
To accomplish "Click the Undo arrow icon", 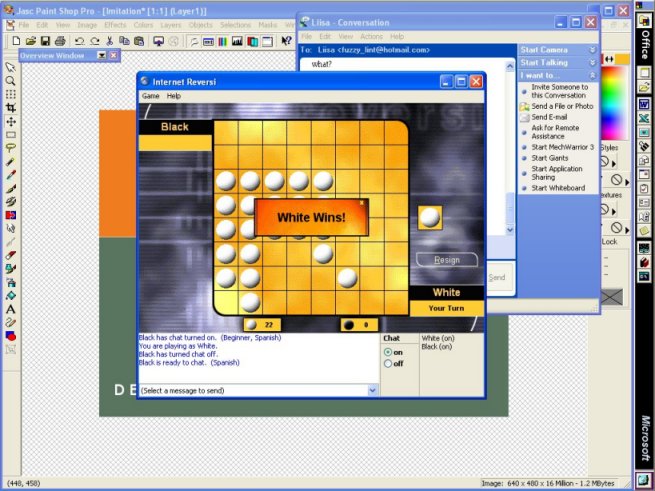I will click(x=79, y=41).
